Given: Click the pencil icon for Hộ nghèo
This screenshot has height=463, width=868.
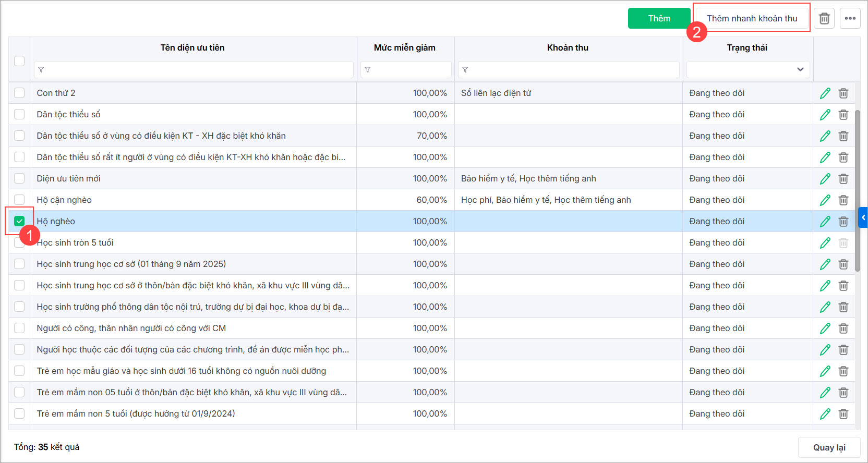Looking at the screenshot, I should 825,222.
